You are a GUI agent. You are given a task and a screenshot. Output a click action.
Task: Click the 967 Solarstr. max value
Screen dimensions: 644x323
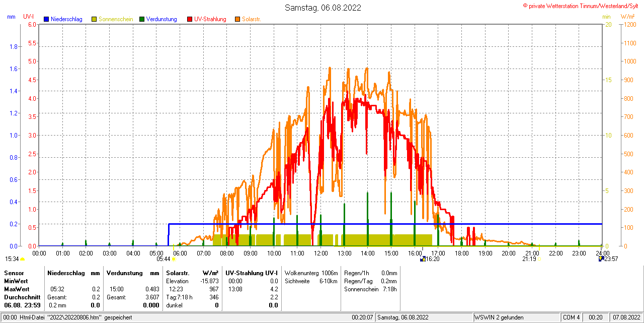click(214, 289)
